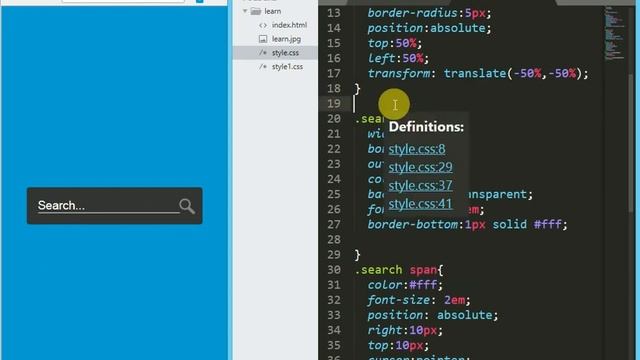Click the editor vertical scrollbar

pos(632,143)
